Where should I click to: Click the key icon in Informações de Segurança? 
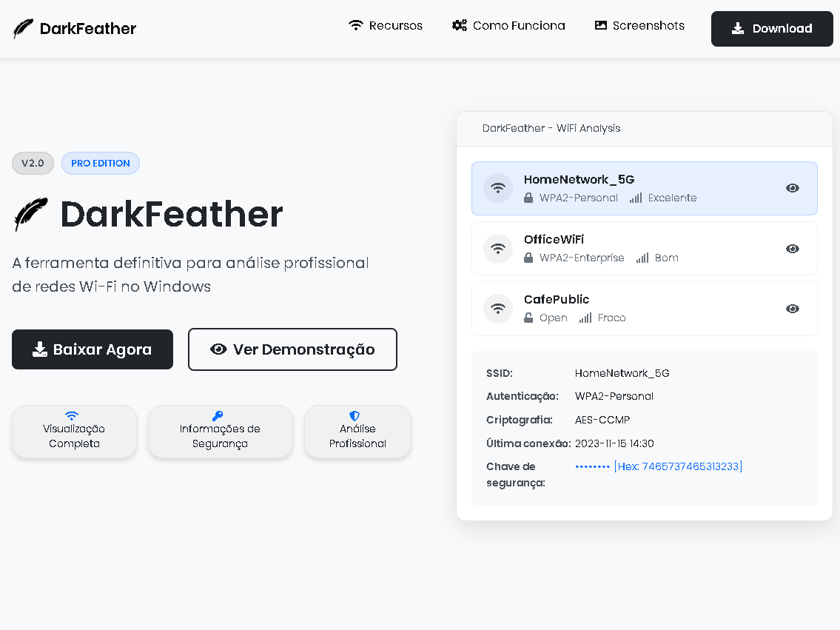(218, 416)
